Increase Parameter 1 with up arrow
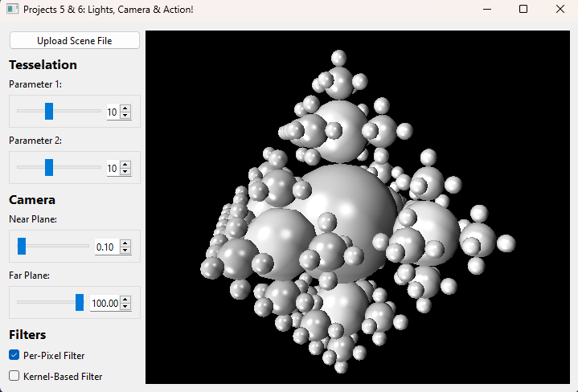Screen dimensions: 578x392 (x=125, y=108)
